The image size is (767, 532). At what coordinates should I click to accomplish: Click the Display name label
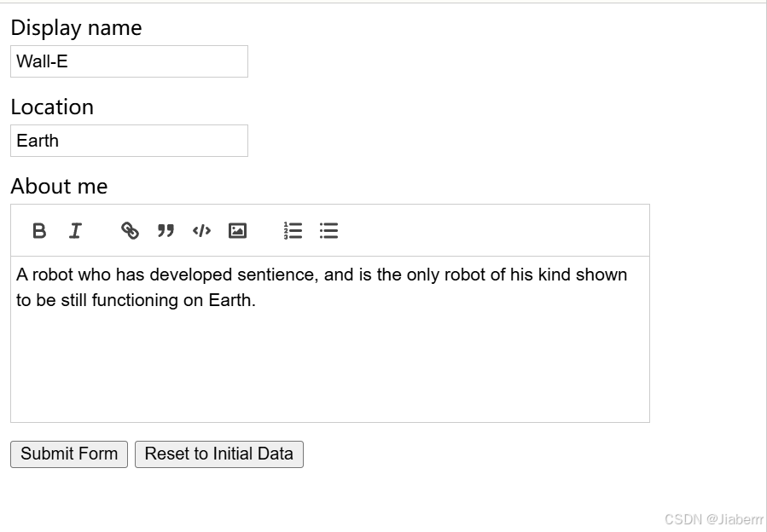(76, 28)
